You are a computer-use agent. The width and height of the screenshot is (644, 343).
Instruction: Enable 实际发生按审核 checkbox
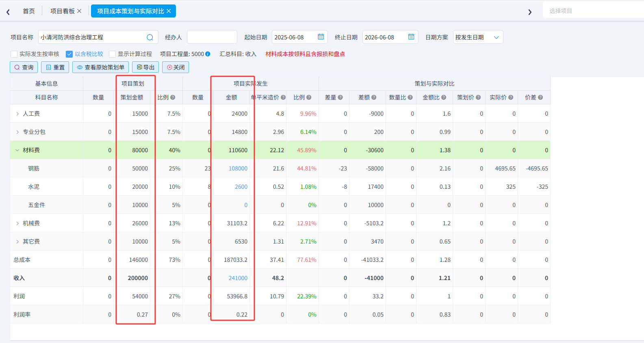(14, 54)
